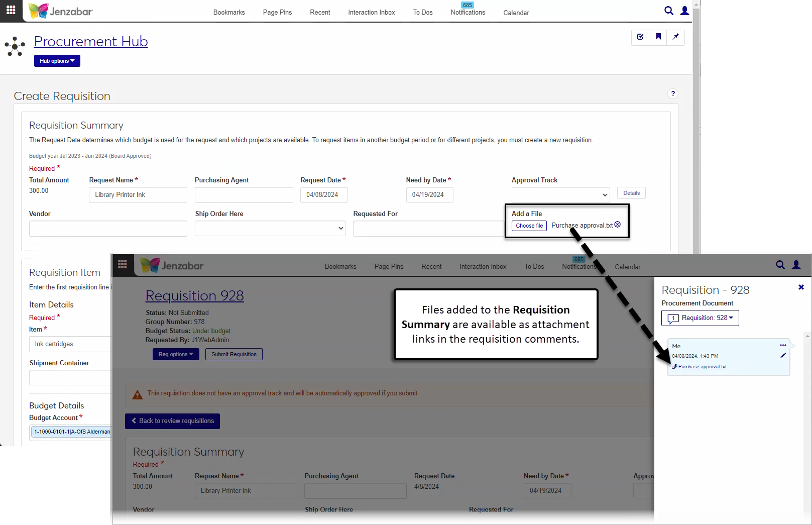Remove the attached Purchase approval.txt file
Image resolution: width=812 pixels, height=525 pixels.
618,225
